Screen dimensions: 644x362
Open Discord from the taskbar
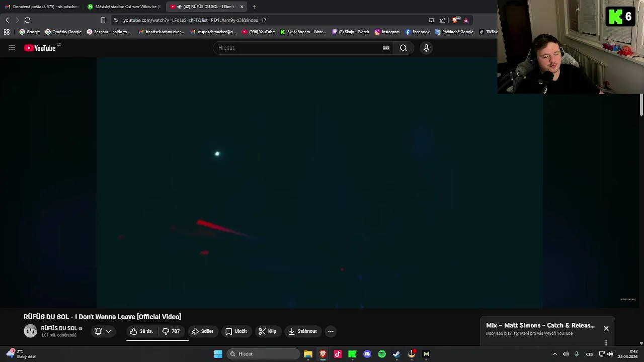click(x=367, y=354)
